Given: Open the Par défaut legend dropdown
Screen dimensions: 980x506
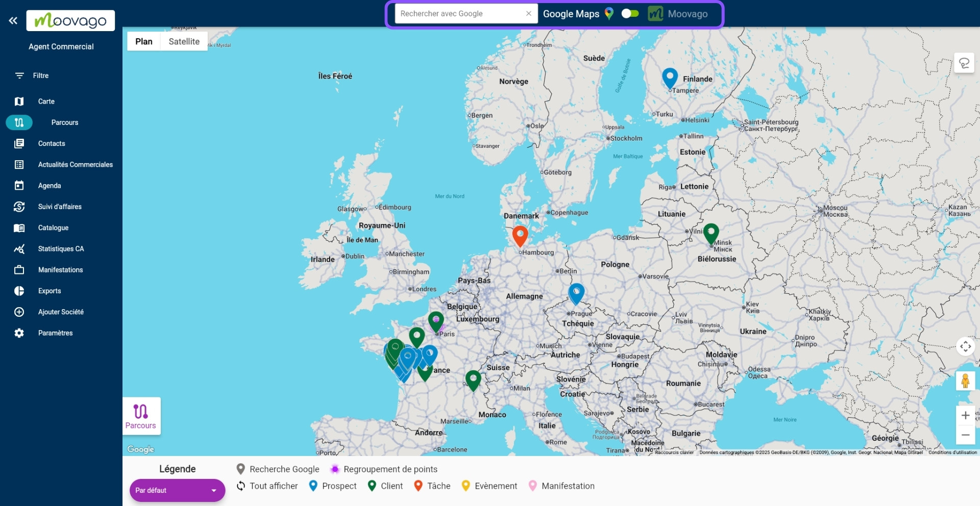Looking at the screenshot, I should (177, 490).
